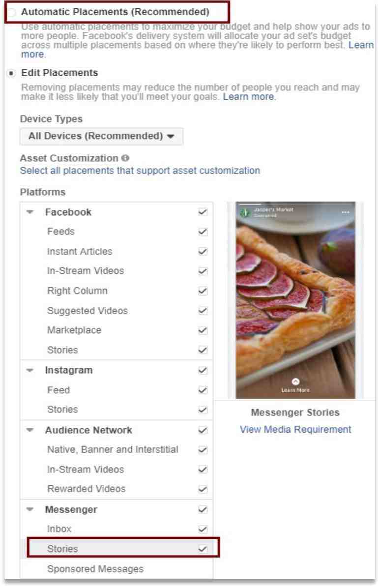
Task: Select Edit Placements radio button
Action: coord(12,73)
